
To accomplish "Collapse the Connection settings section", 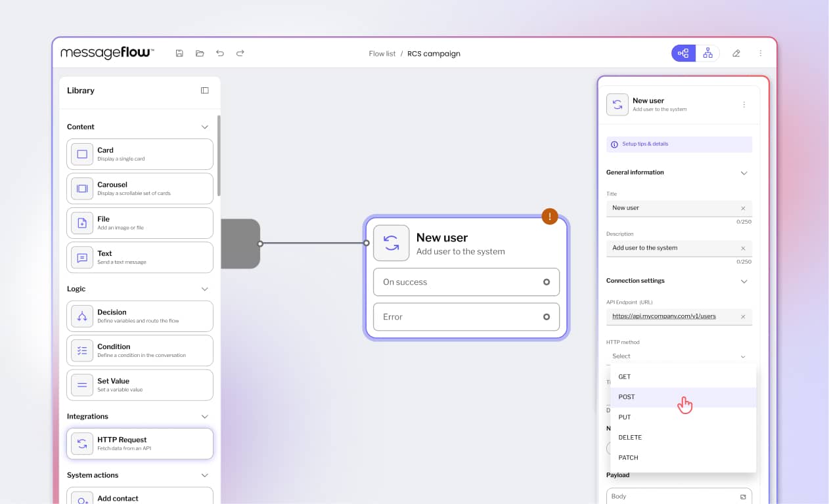I will click(744, 281).
